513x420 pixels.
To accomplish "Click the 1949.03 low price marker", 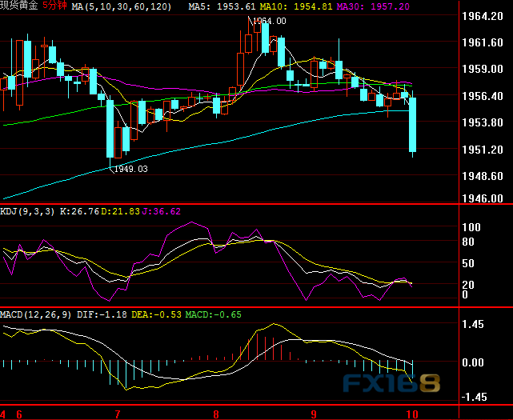I will (x=130, y=169).
